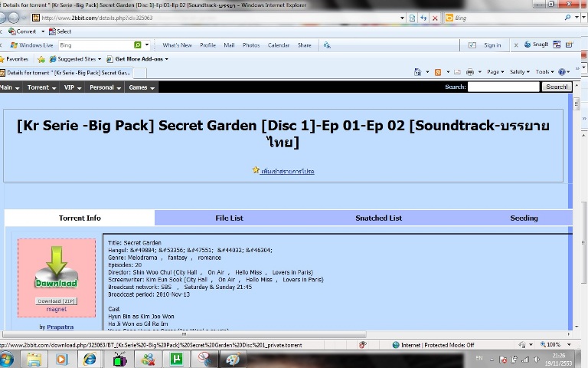The image size is (588, 368).
Task: Click the translate icon in the Windows Live toolbar
Action: point(327,45)
